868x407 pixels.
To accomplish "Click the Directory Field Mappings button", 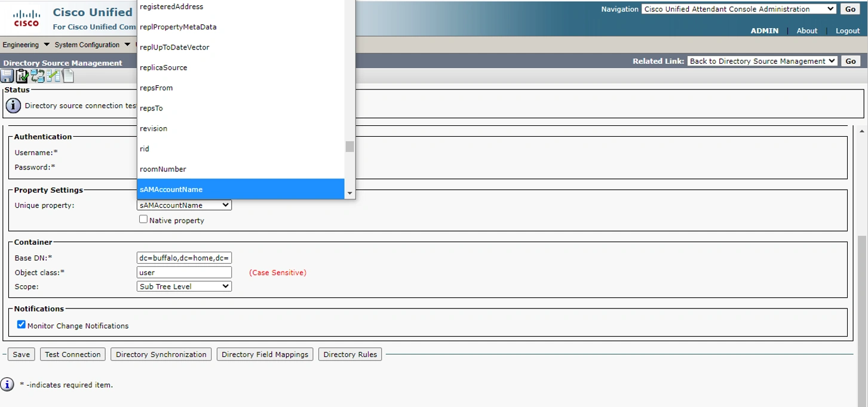I will coord(265,354).
